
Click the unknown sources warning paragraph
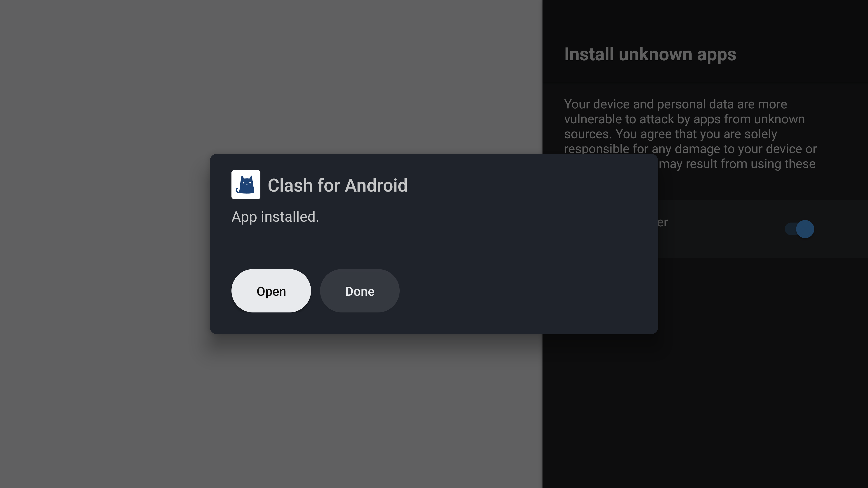690,134
